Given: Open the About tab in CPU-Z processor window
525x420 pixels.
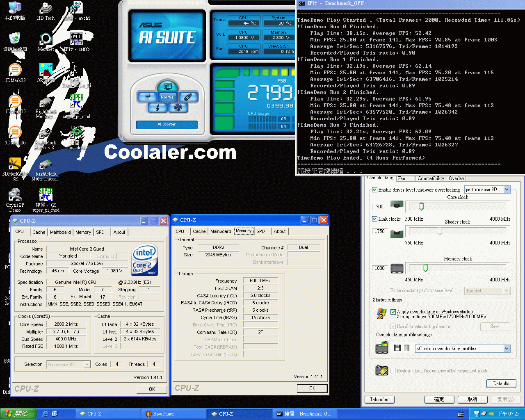Looking at the screenshot, I should (119, 232).
